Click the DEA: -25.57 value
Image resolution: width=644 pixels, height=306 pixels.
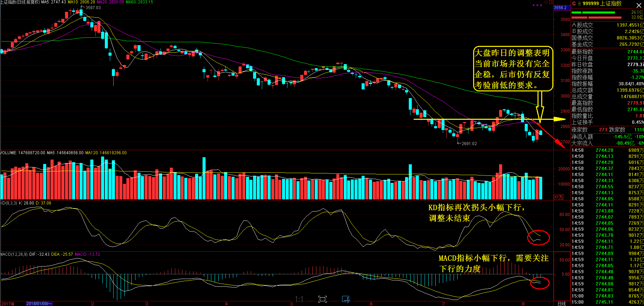click(62, 254)
